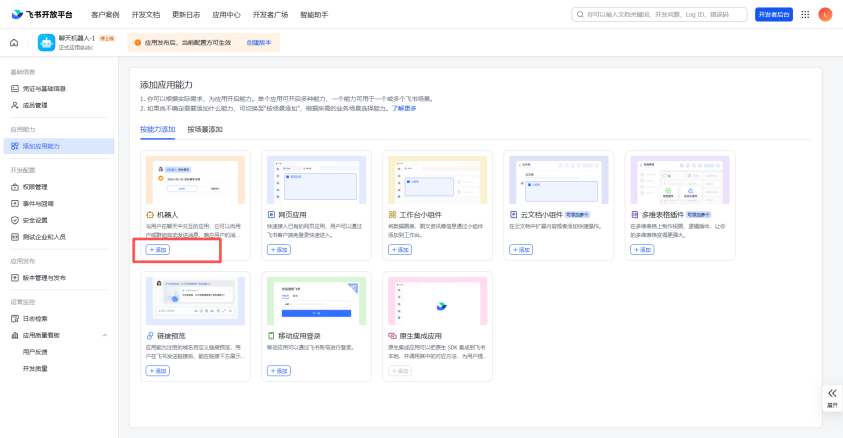Click the 凭证与基础信息 sidebar icon
The width and height of the screenshot is (843, 438).
click(15, 89)
